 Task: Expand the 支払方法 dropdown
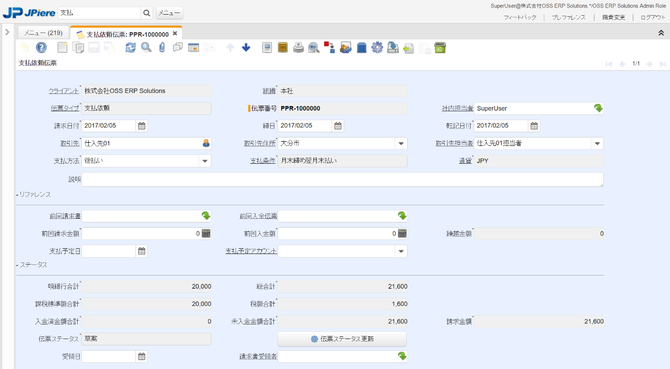coord(205,161)
